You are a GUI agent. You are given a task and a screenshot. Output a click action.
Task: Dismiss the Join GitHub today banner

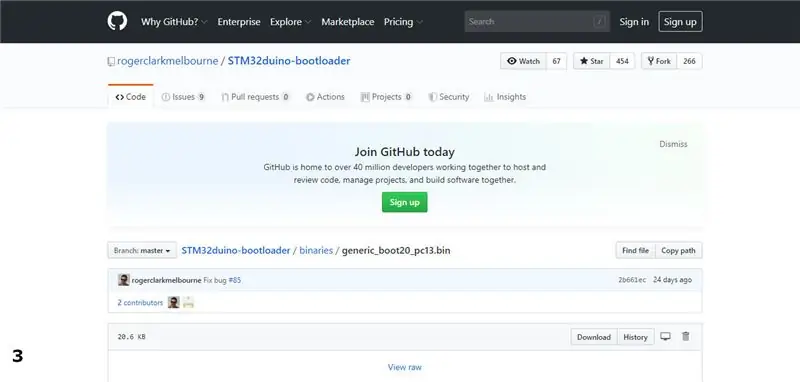(673, 144)
